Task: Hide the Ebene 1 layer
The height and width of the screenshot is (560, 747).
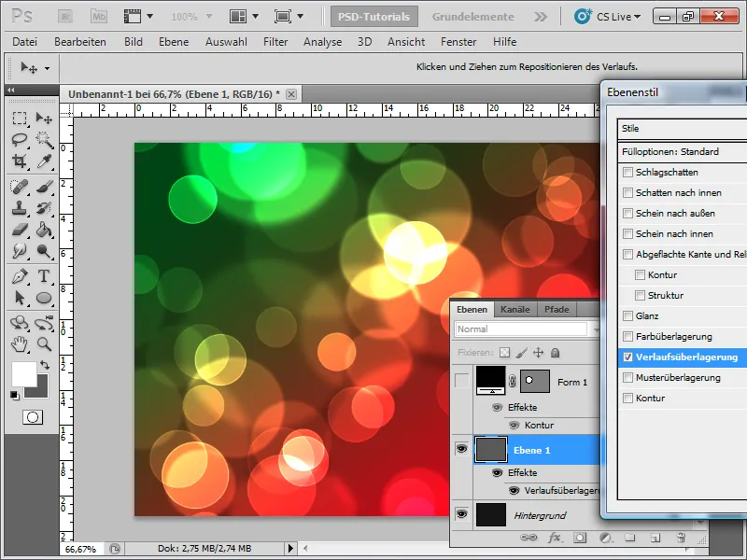Action: tap(461, 449)
